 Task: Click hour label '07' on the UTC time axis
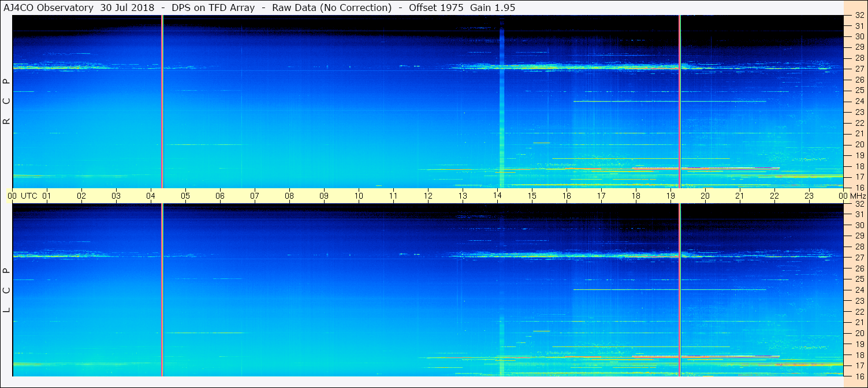(x=255, y=196)
